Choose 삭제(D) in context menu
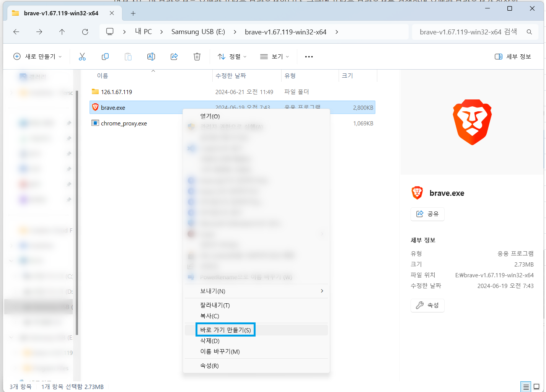Screen dimensions: 546x392 click(256, 341)
